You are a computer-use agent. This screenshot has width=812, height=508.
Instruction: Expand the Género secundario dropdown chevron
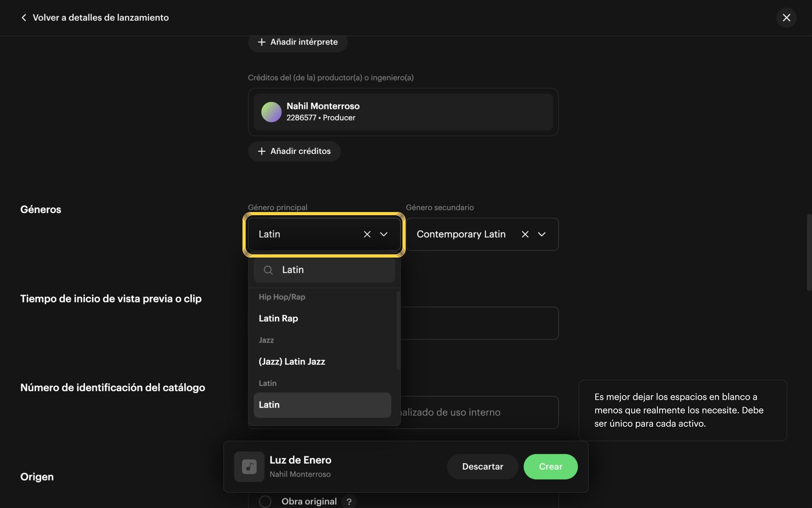tap(542, 234)
